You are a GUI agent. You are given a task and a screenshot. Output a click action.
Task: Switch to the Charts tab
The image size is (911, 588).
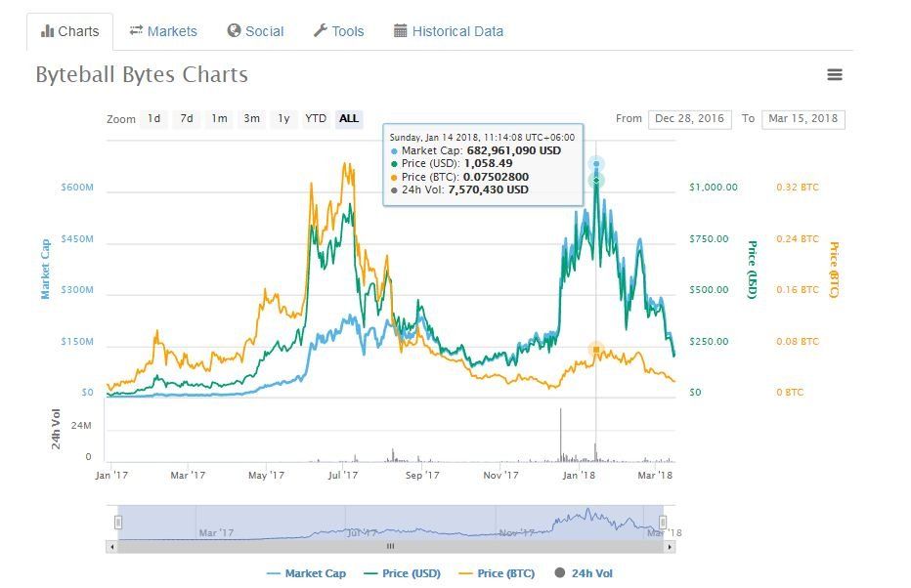pos(69,31)
